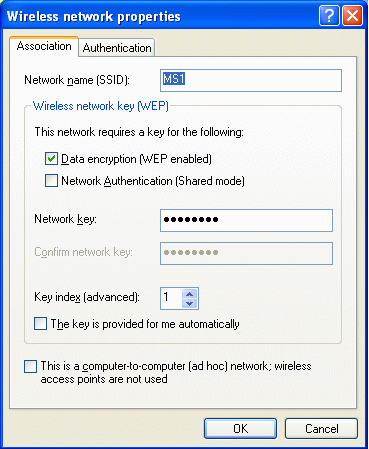Click the Key index number box
The image size is (369, 449).
(x=171, y=298)
